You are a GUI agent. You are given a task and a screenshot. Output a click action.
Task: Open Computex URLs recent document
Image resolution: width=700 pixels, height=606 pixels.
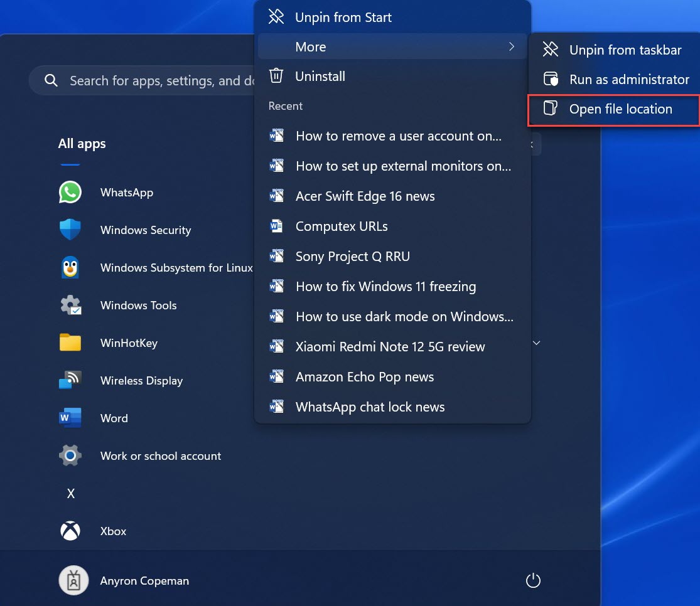(x=392, y=226)
